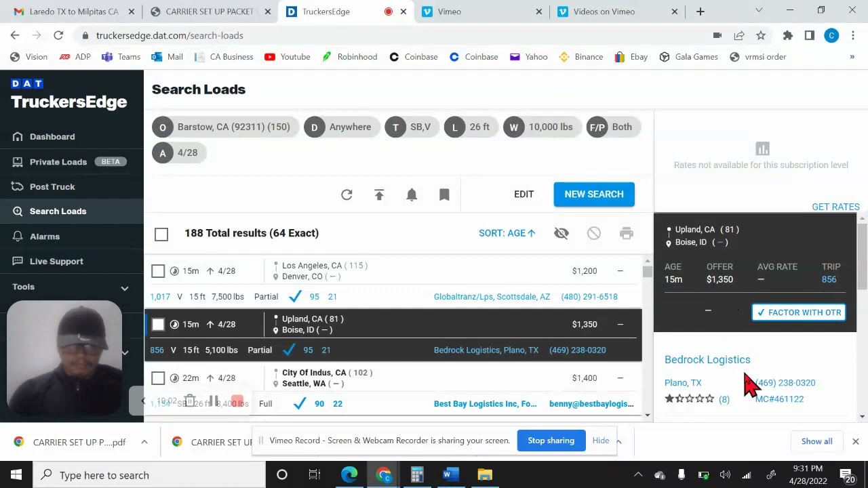
Task: Click the Windows taskbar search box
Action: tap(149, 475)
